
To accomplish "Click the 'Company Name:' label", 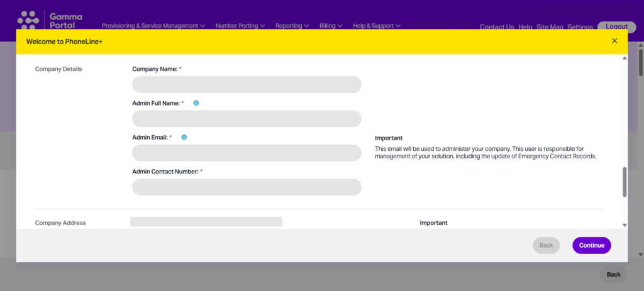I will (155, 69).
